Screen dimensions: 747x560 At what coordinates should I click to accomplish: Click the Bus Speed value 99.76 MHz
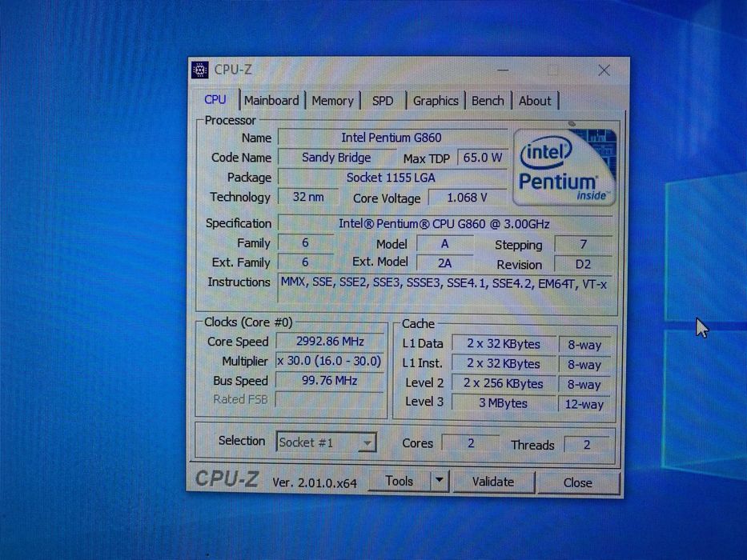[x=330, y=381]
